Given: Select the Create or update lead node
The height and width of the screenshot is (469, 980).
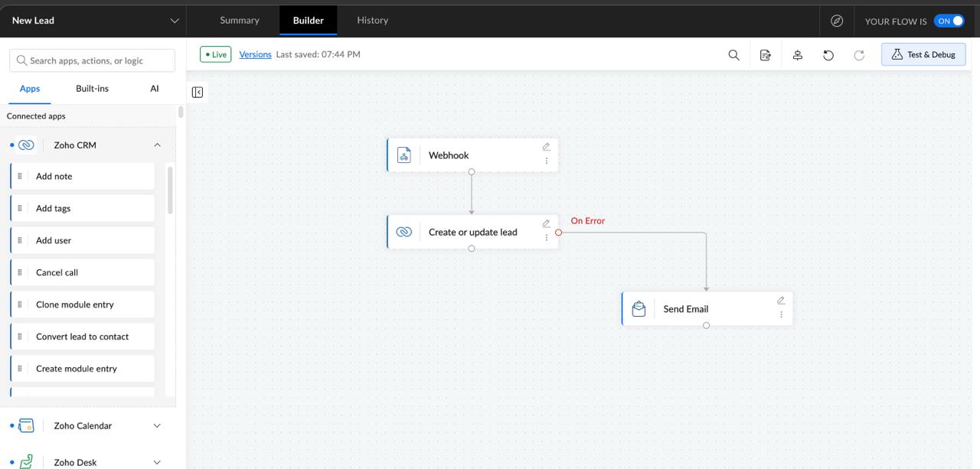Looking at the screenshot, I should point(472,232).
